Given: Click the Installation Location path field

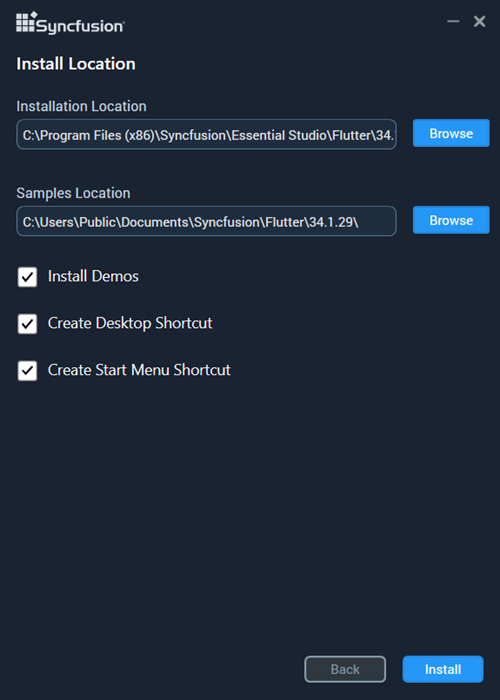Looking at the screenshot, I should point(206,134).
